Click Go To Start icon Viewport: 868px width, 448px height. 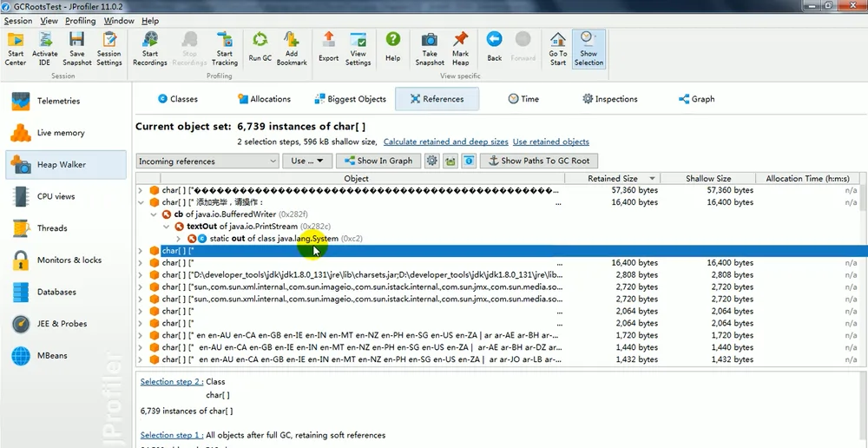(x=558, y=49)
